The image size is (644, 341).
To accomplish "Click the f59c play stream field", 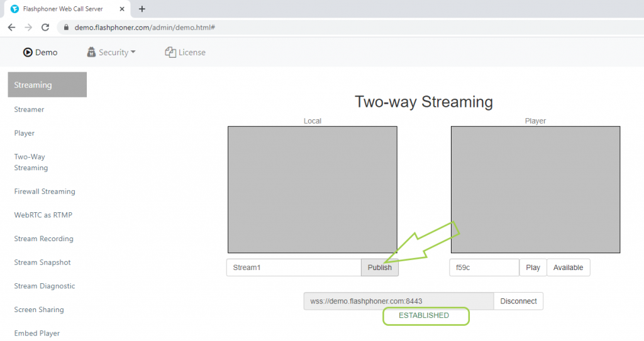I will click(x=485, y=268).
